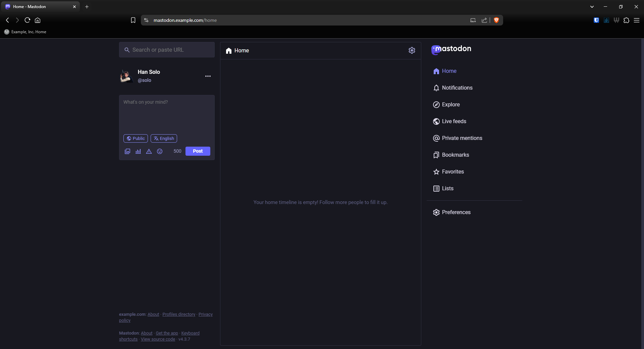Add a poll using the poll icon
644x349 pixels.
point(138,151)
